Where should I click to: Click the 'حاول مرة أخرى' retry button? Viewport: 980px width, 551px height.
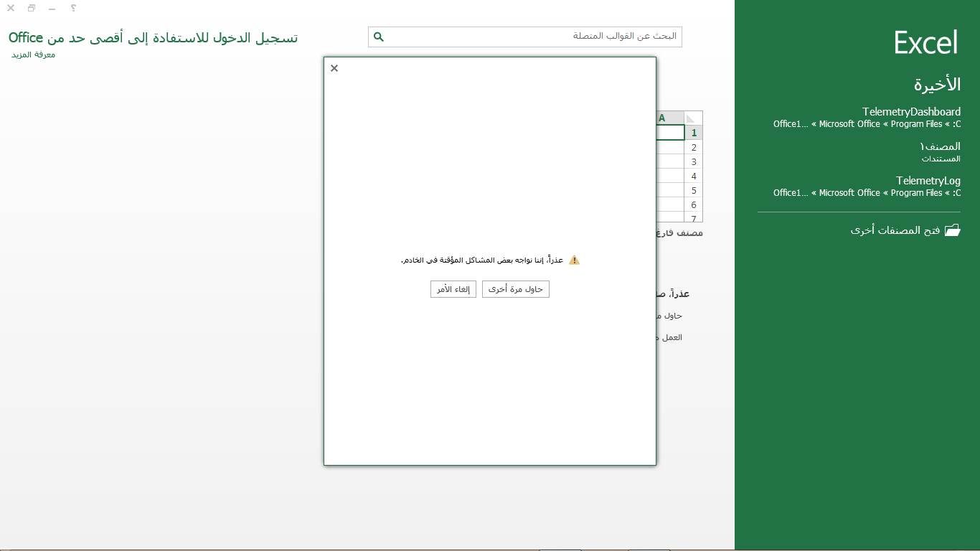(x=516, y=289)
